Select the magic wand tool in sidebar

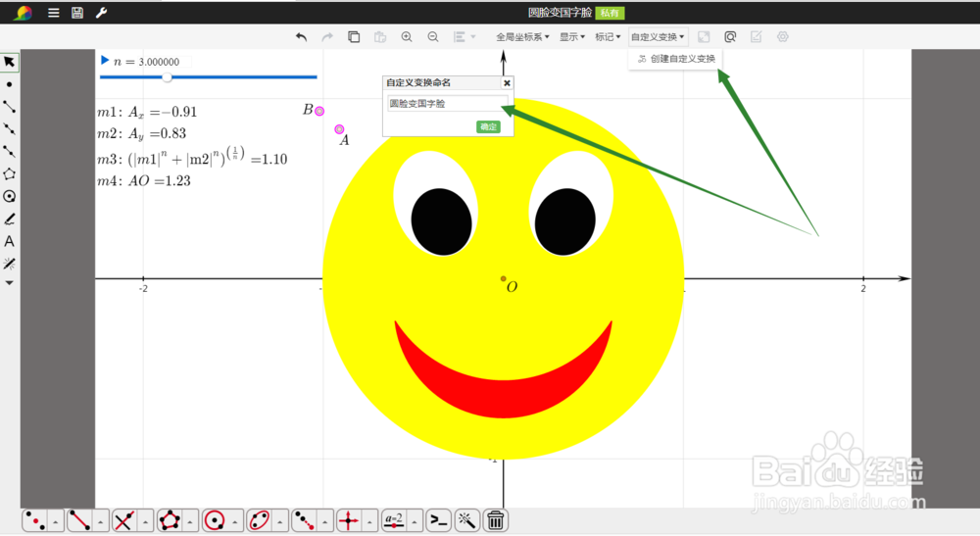(10, 264)
